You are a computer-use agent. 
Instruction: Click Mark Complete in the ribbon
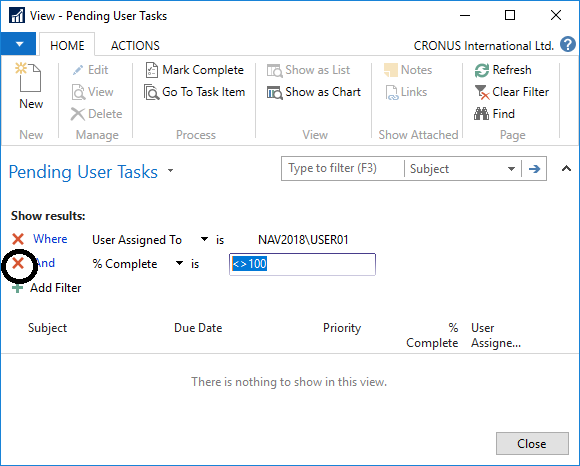[x=195, y=70]
